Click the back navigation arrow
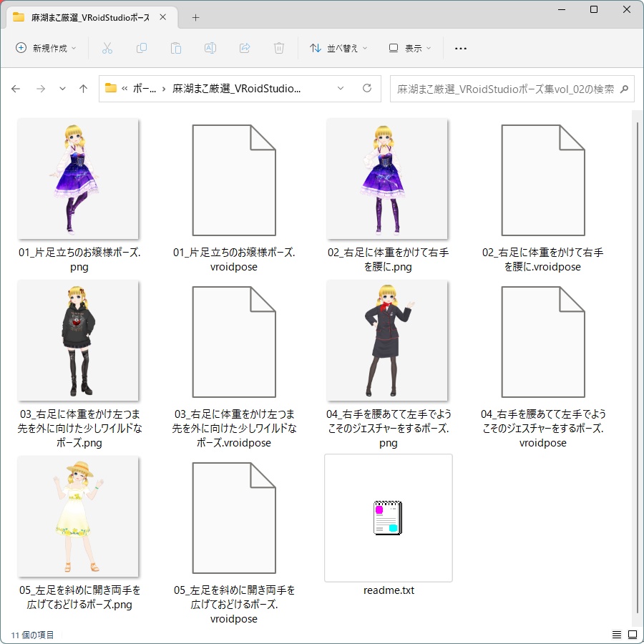 pos(16,88)
